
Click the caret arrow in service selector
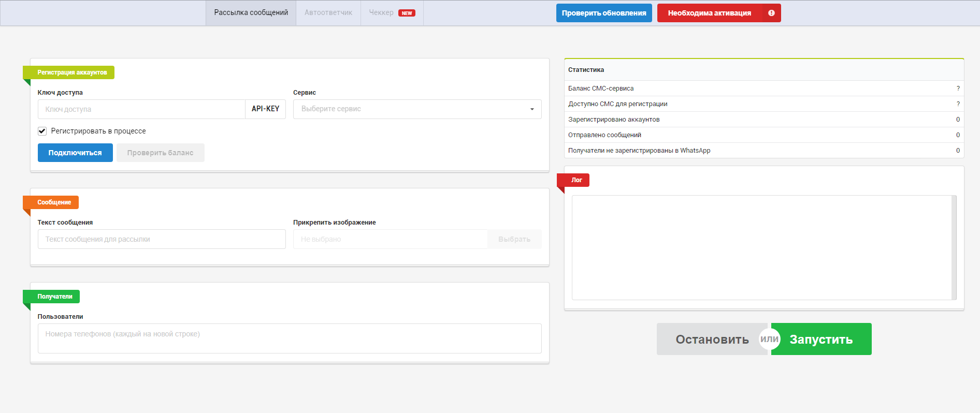coord(532,109)
